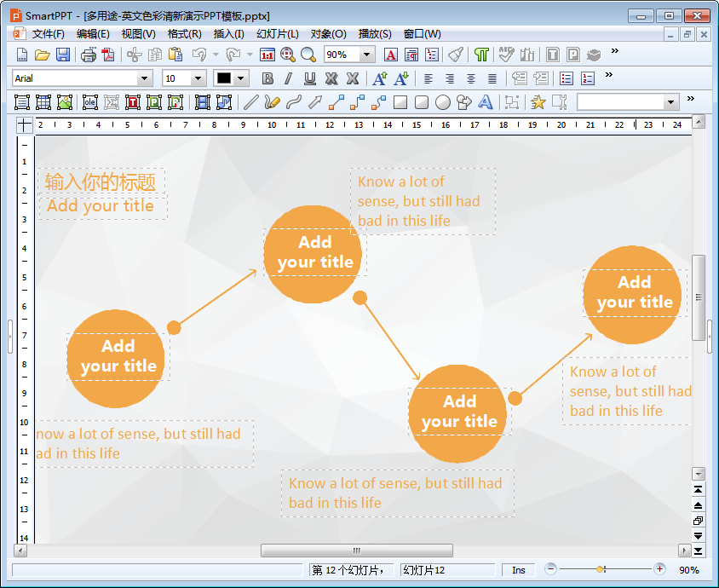Decrease font size with A down arrow
719x588 pixels.
[x=400, y=78]
